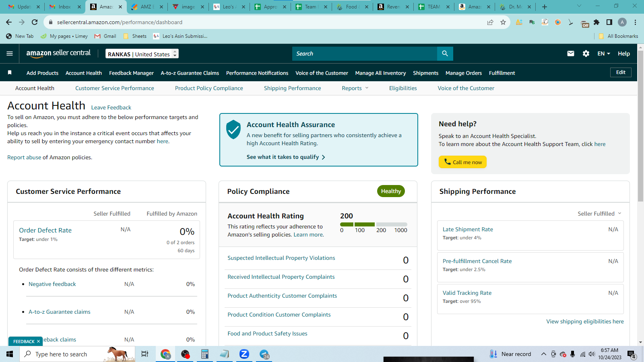Viewport: 644px width, 362px height.
Task: Open Performance Notifications menu item
Action: point(257,73)
